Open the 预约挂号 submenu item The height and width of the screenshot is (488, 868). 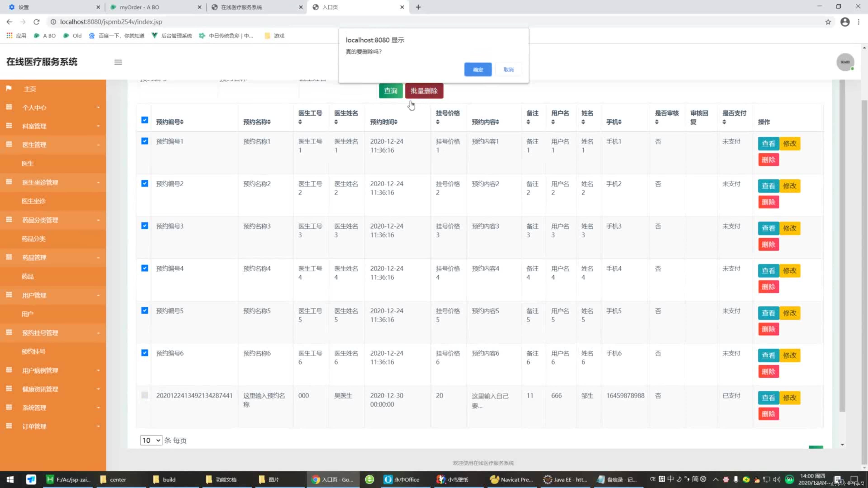(33, 352)
